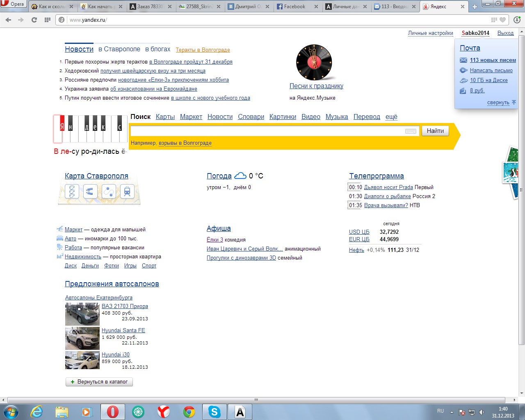Open Ёлки 3 movie link
Image resolution: width=525 pixels, height=420 pixels.
point(215,240)
